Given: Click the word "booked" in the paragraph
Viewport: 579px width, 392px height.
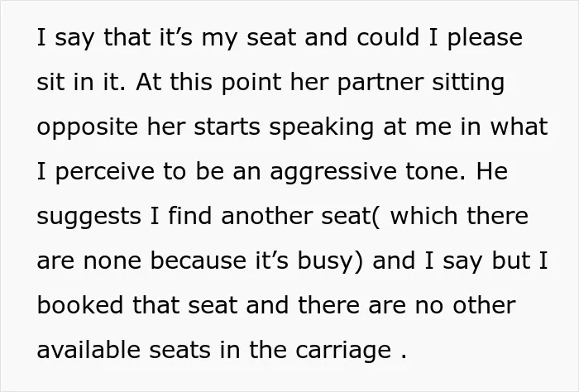Looking at the screenshot, I should [x=80, y=305].
